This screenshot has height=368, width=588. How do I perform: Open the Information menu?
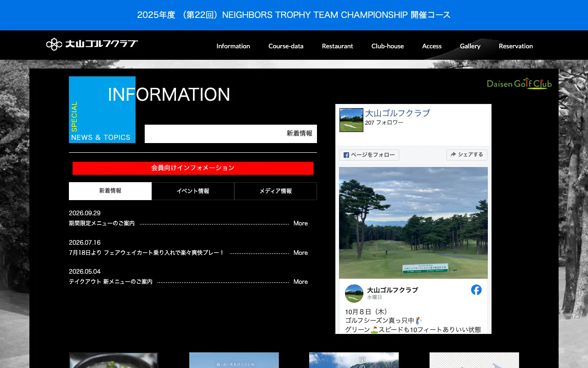tap(233, 46)
